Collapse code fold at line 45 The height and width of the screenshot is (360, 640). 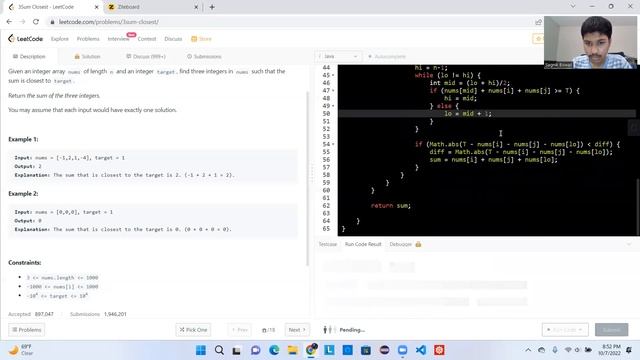click(x=333, y=75)
